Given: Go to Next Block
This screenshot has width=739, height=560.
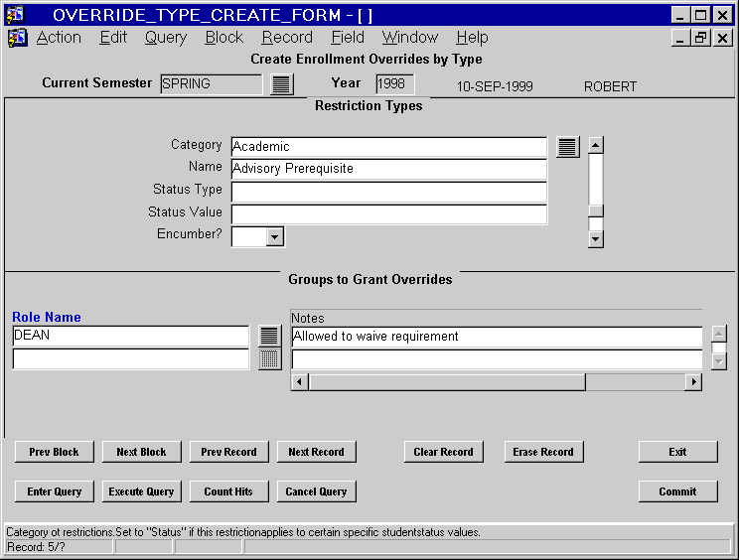Looking at the screenshot, I should [x=141, y=452].
